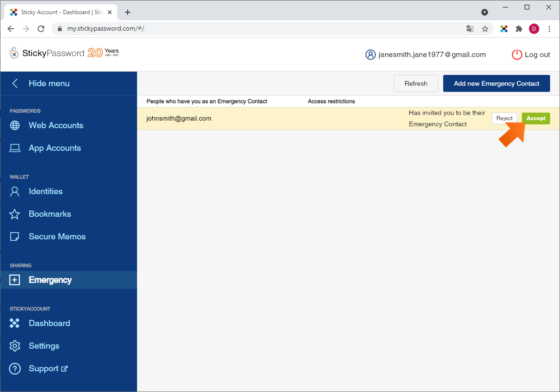560x392 pixels.
Task: Click the gear icon for Settings
Action: pyautogui.click(x=15, y=346)
